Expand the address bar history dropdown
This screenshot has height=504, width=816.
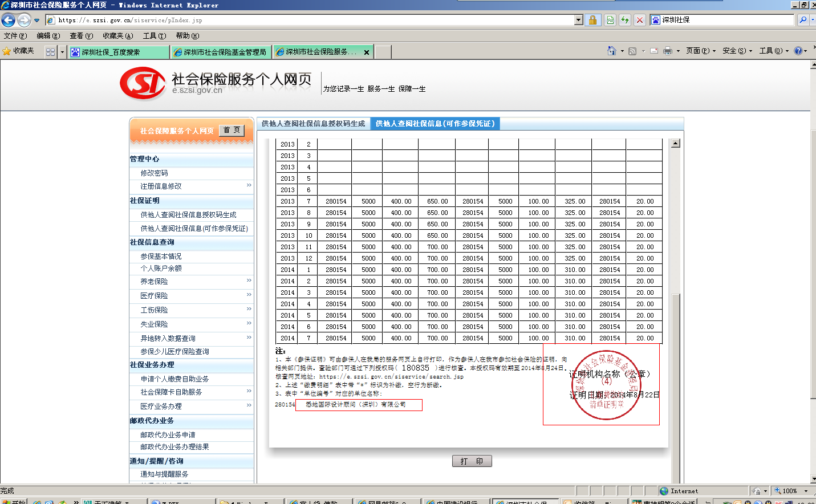579,20
